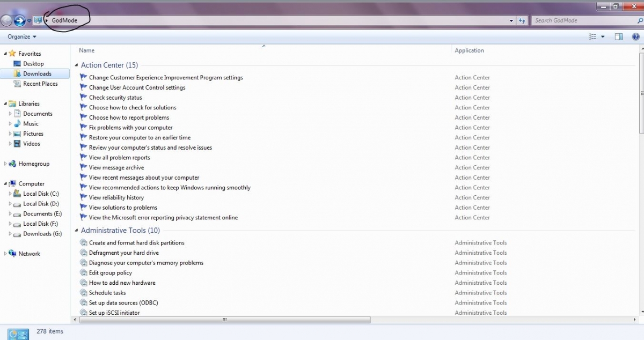Open Choose how to report problems

tap(129, 117)
